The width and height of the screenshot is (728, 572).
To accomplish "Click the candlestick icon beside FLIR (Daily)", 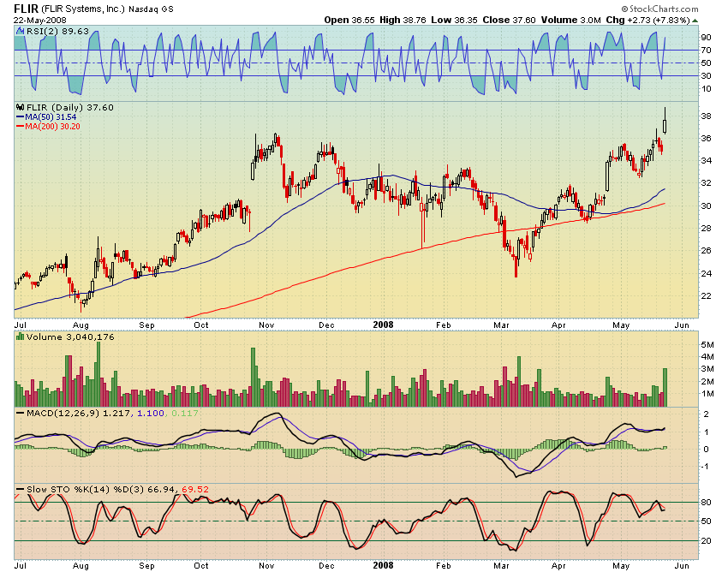I will [21, 107].
